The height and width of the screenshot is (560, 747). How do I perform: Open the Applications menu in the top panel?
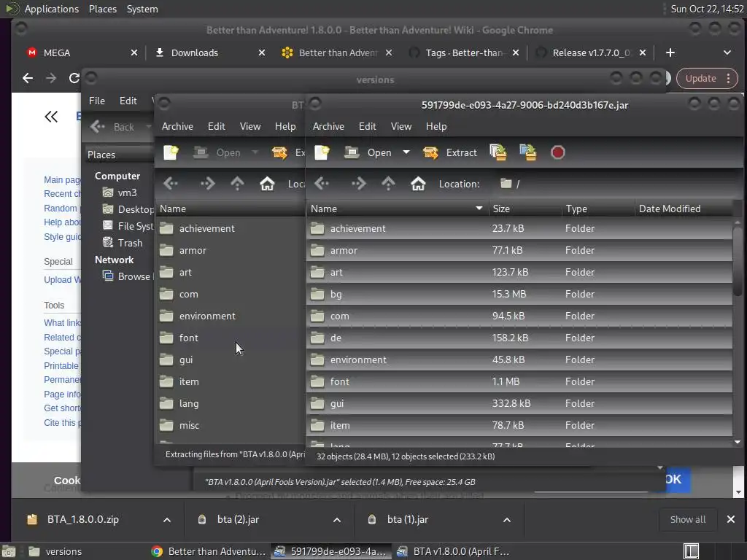click(x=52, y=9)
